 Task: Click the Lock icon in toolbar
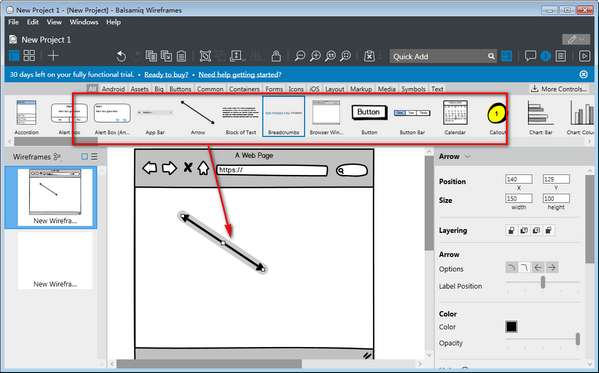click(276, 57)
